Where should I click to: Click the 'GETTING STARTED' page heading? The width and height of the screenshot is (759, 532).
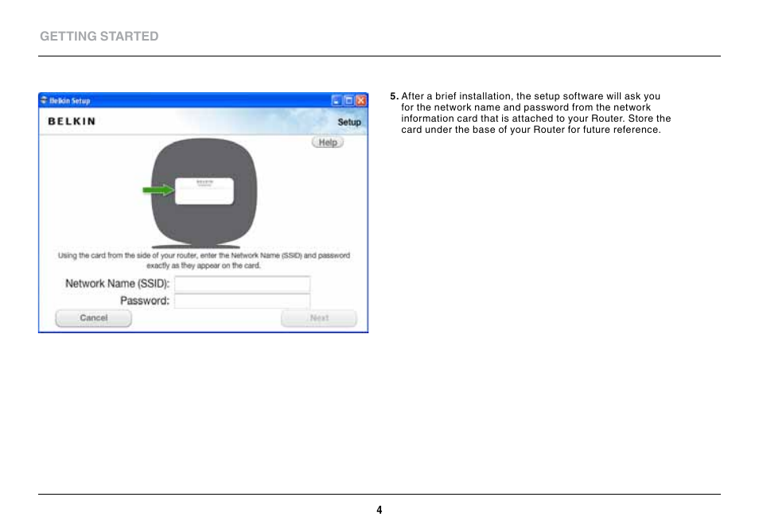99,37
